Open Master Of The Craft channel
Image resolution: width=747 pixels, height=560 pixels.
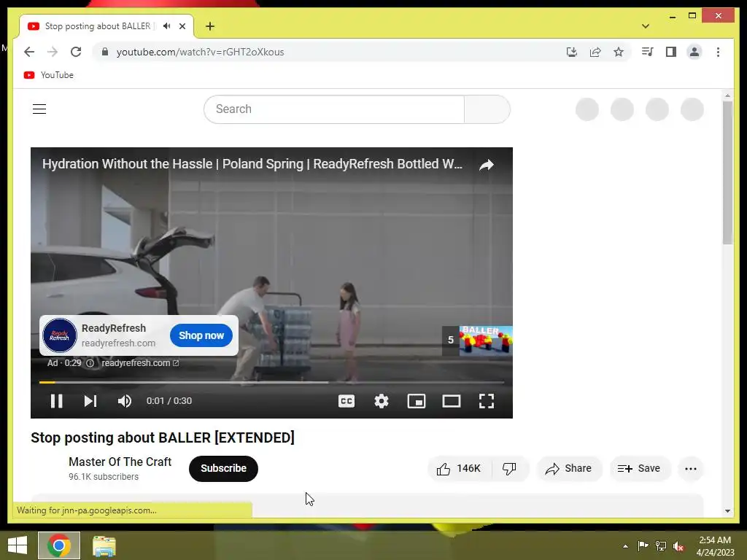click(120, 462)
